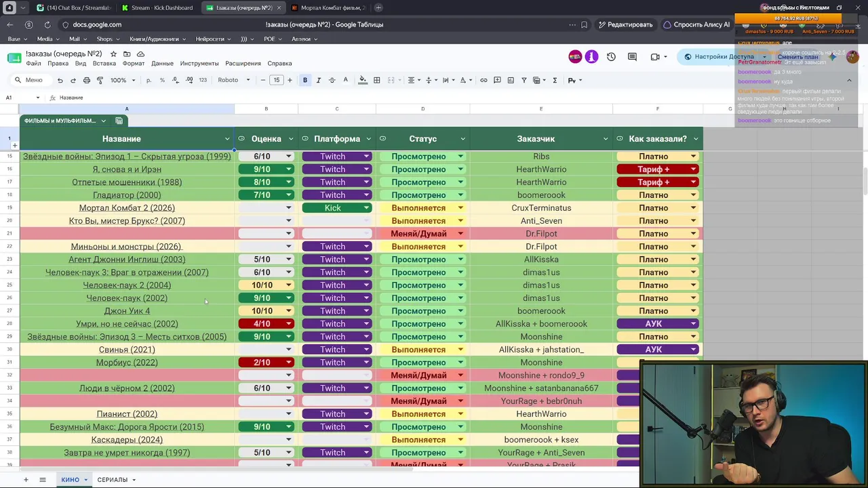Open the Данные menu
Viewport: 868px width, 488px height.
click(163, 64)
